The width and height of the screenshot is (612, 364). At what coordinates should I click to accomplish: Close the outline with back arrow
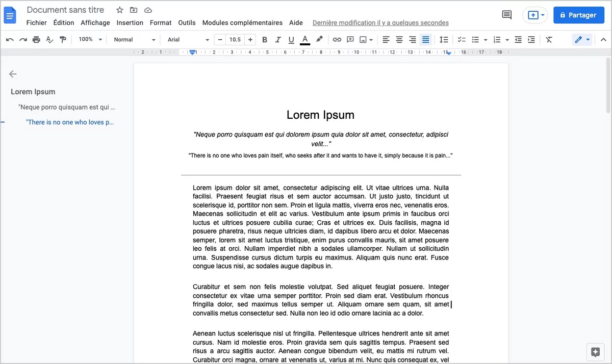tap(13, 74)
